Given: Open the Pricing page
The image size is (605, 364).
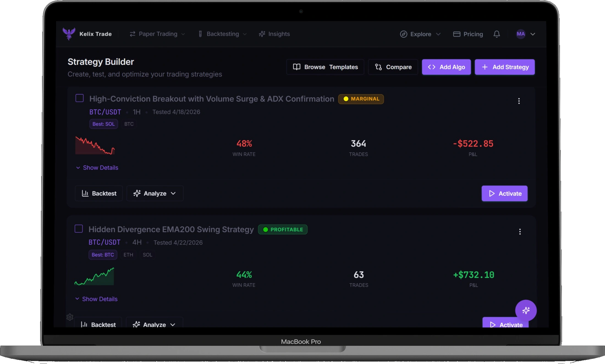Looking at the screenshot, I should pos(468,34).
